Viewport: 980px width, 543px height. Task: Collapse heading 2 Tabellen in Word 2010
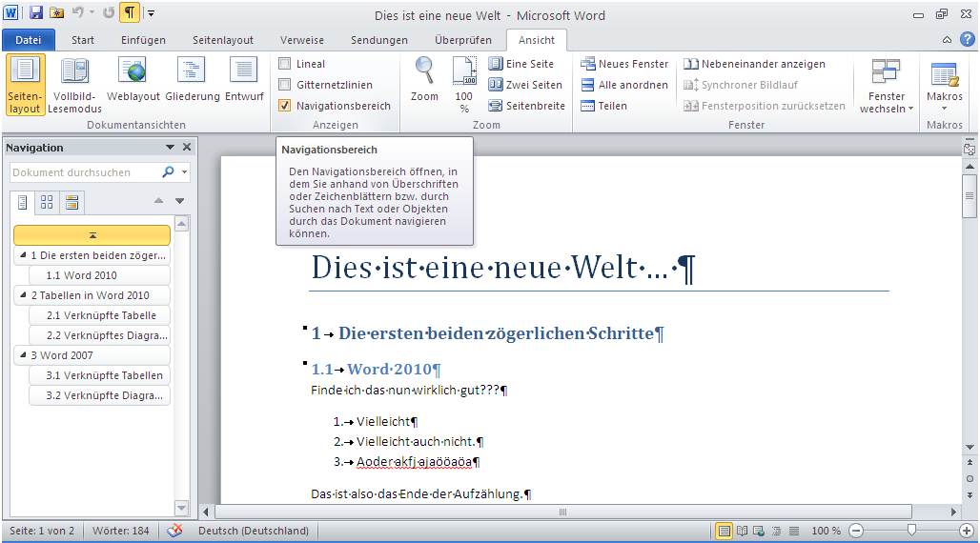[23, 295]
